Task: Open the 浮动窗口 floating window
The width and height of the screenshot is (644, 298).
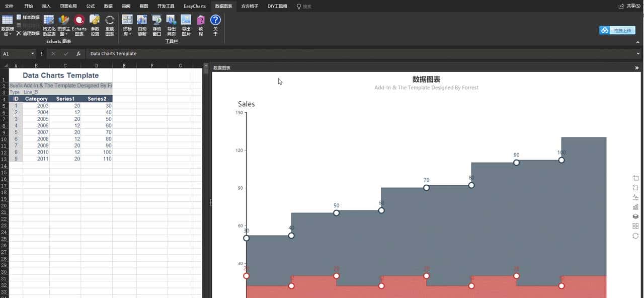Action: click(156, 25)
